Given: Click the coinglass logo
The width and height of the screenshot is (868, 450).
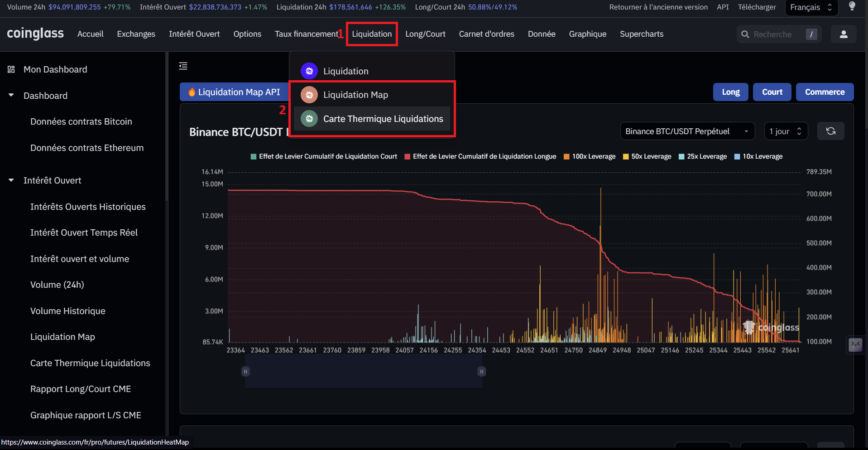Looking at the screenshot, I should pyautogui.click(x=35, y=34).
